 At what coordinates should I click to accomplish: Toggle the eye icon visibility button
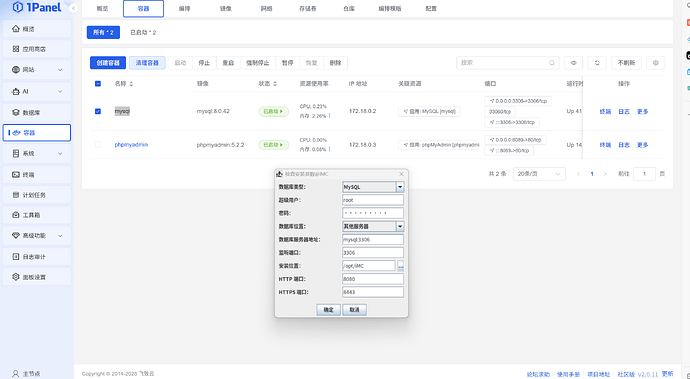573,63
